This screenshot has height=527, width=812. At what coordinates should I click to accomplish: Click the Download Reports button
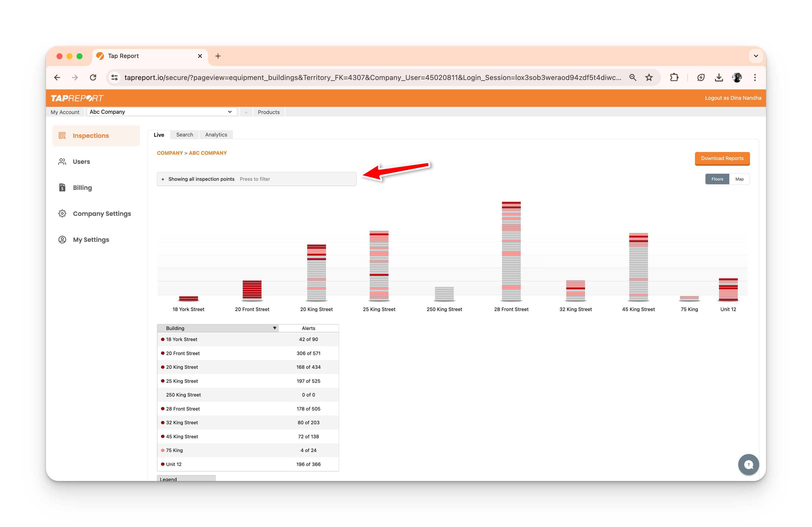click(722, 158)
